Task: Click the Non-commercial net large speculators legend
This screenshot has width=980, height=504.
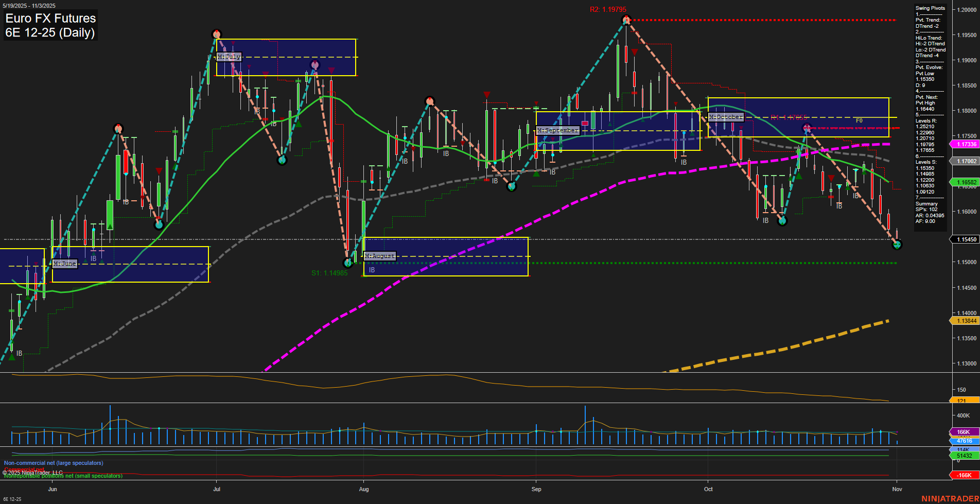Action: tap(53, 463)
